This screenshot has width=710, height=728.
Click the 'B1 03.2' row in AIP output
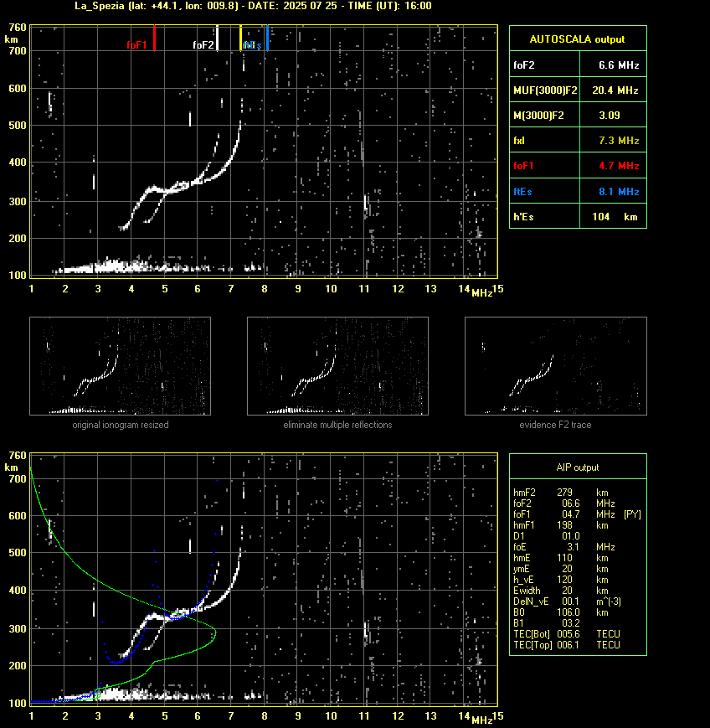point(547,623)
